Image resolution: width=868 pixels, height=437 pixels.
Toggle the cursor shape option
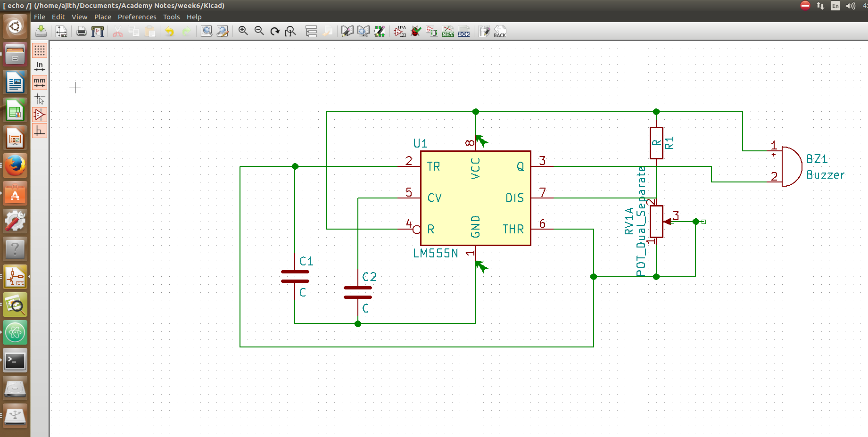(40, 99)
